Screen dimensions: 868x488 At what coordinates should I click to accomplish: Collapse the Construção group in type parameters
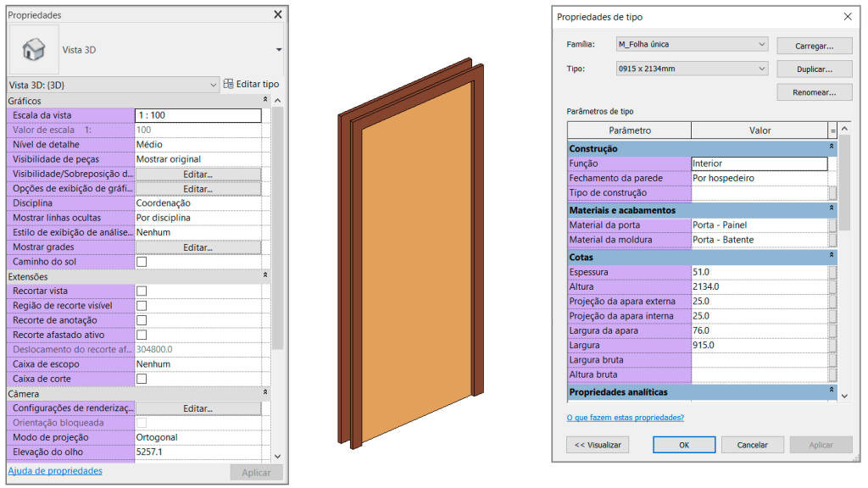(831, 147)
